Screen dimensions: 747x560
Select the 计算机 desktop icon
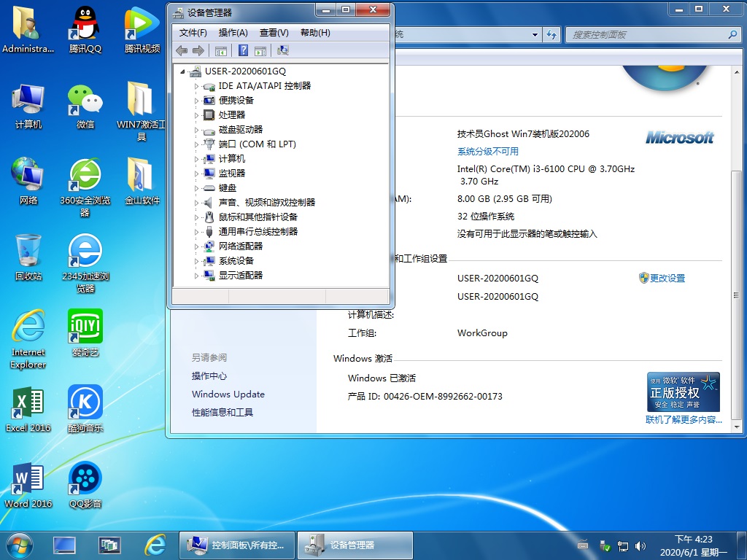pos(28,106)
